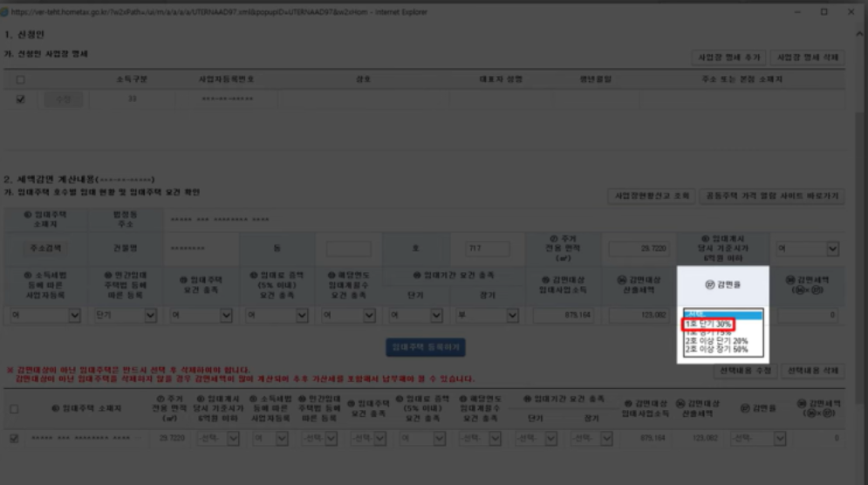Screen dimensions: 868x485
Task: Click the 사업자등록번호 column header
Action: click(227, 79)
